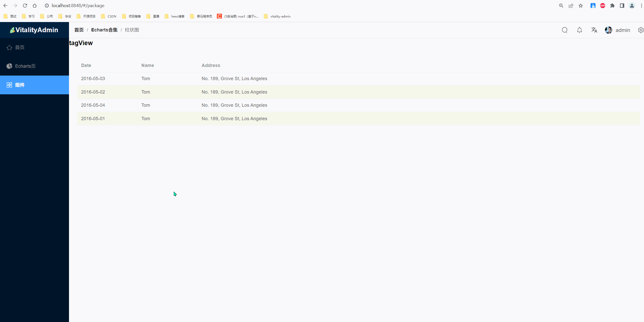The height and width of the screenshot is (322, 644).
Task: Open the admin user dropdown
Action: [622, 30]
